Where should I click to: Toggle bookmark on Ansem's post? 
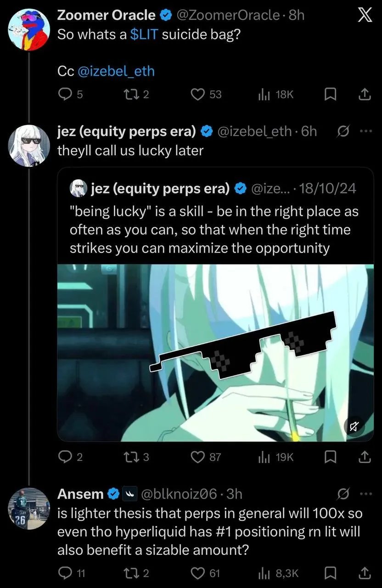pyautogui.click(x=330, y=573)
